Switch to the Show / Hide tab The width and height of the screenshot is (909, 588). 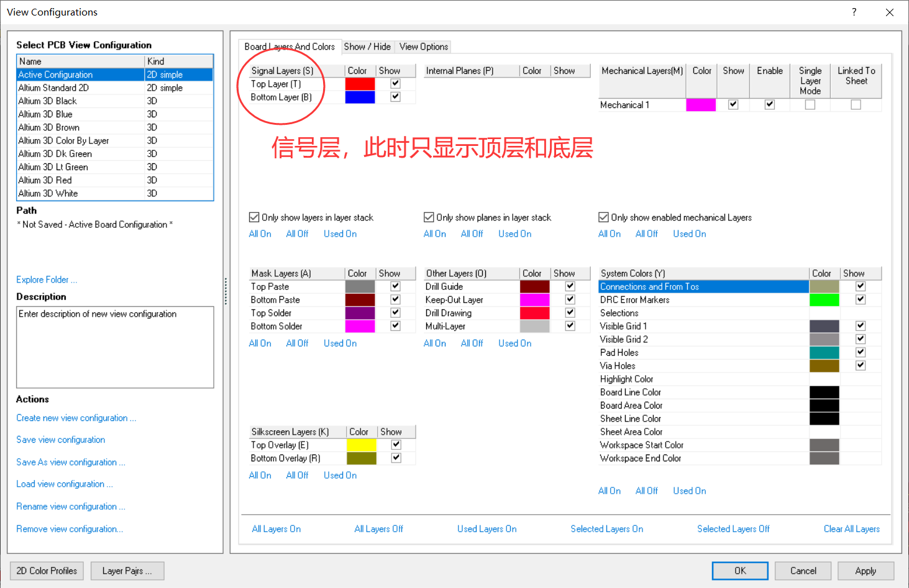367,47
